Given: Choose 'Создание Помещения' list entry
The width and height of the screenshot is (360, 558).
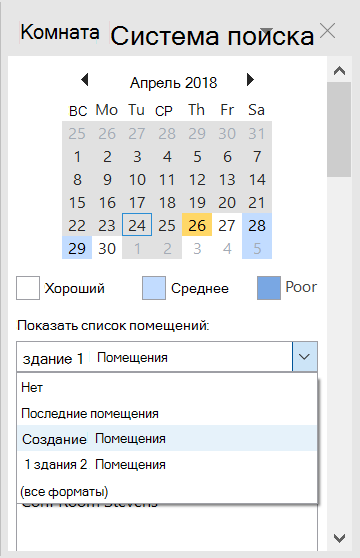Looking at the screenshot, I should [x=167, y=438].
